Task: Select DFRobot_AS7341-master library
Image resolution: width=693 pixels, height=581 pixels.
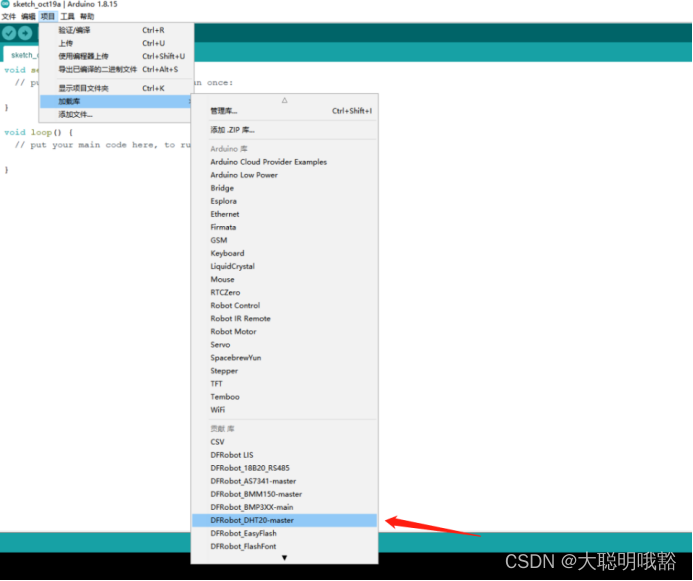Action: tap(285, 481)
